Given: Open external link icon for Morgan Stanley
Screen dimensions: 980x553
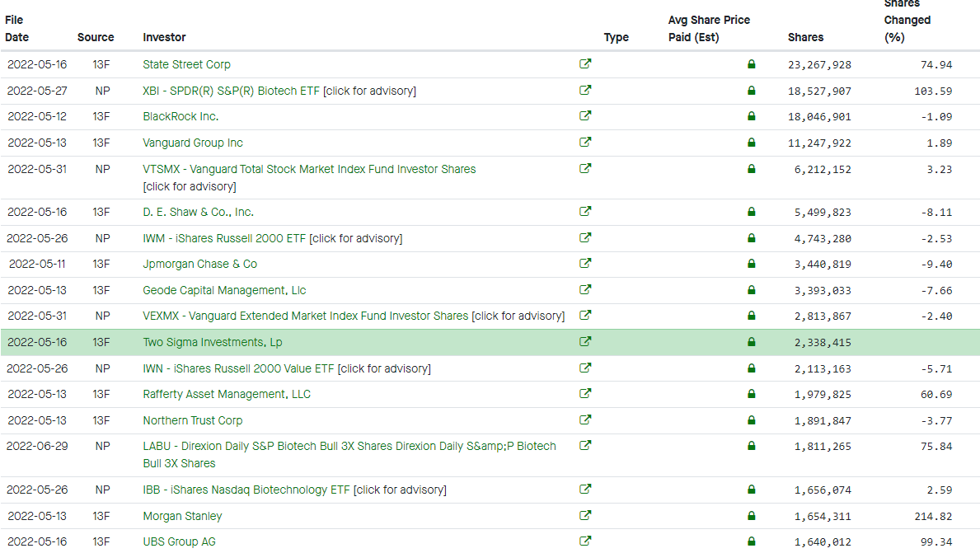Looking at the screenshot, I should pyautogui.click(x=585, y=515).
